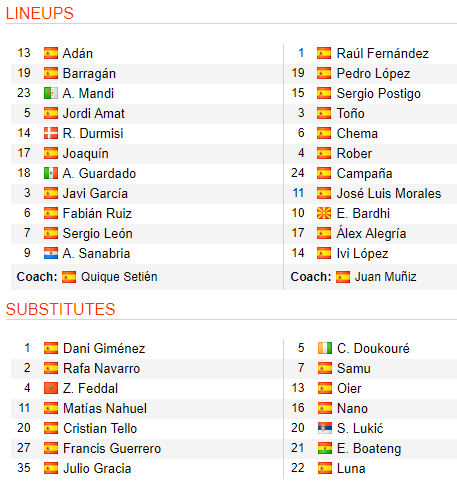This screenshot has height=490, width=457.
Task: Click the LINEUPS section heading
Action: click(40, 13)
